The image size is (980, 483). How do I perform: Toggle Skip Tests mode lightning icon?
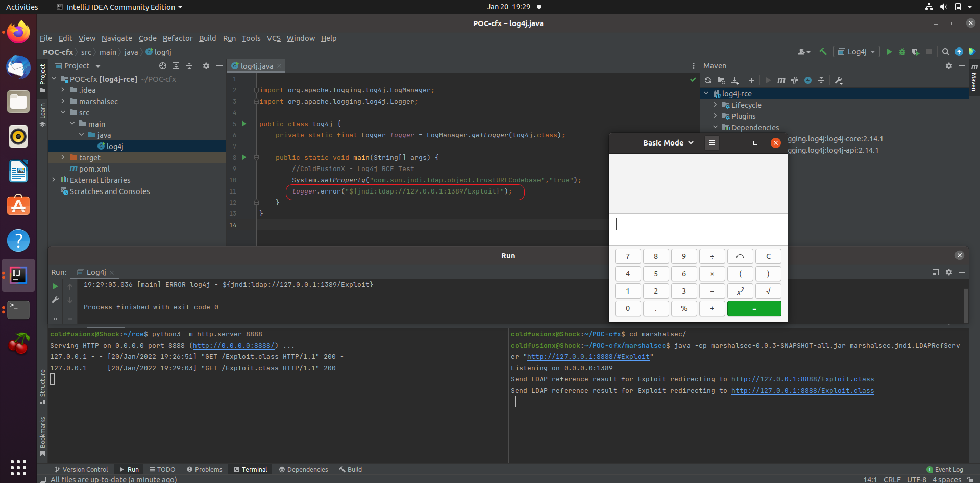pyautogui.click(x=808, y=80)
